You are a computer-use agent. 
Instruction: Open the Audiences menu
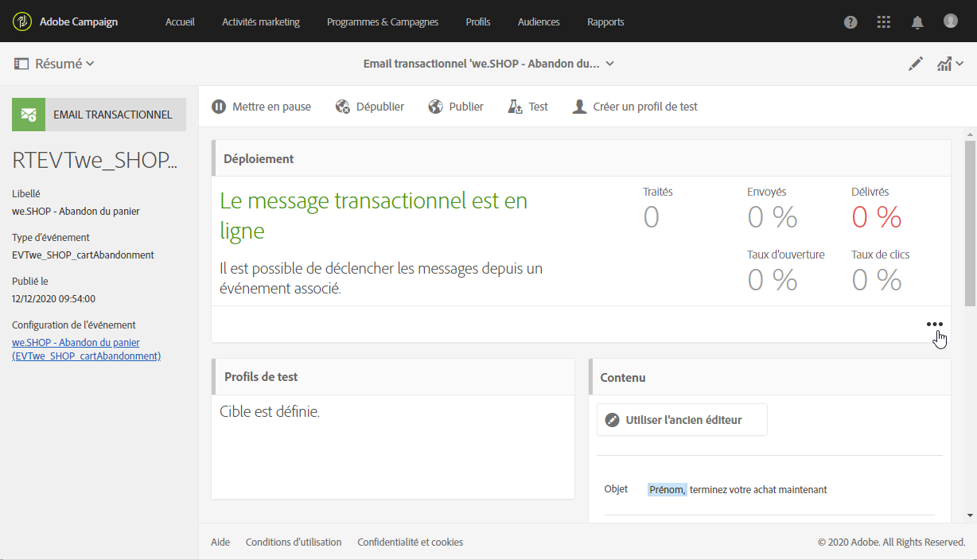tap(539, 21)
